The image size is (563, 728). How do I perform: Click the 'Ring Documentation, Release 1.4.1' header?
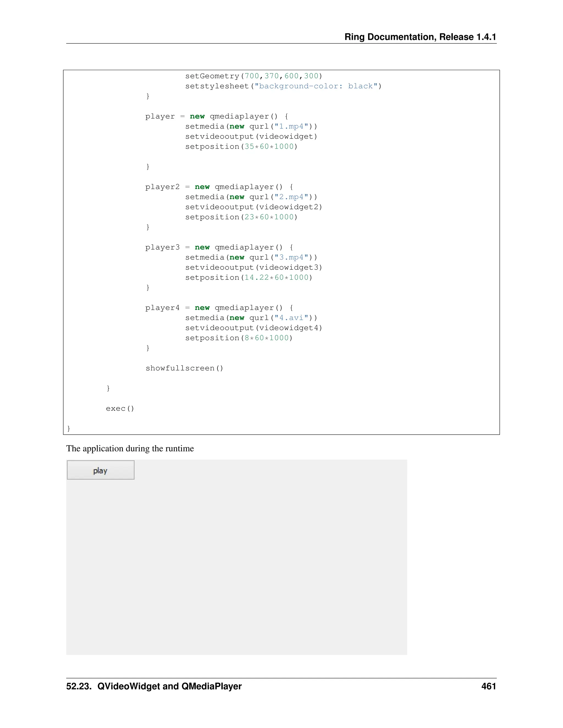[x=420, y=37]
